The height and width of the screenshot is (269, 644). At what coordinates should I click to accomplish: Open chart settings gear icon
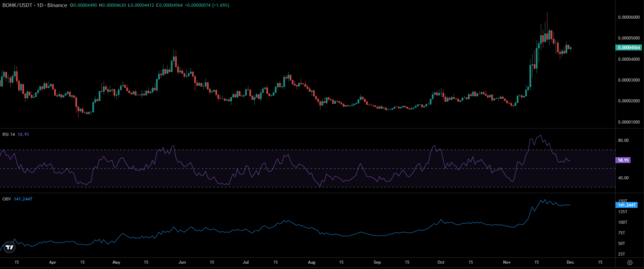[x=629, y=261]
